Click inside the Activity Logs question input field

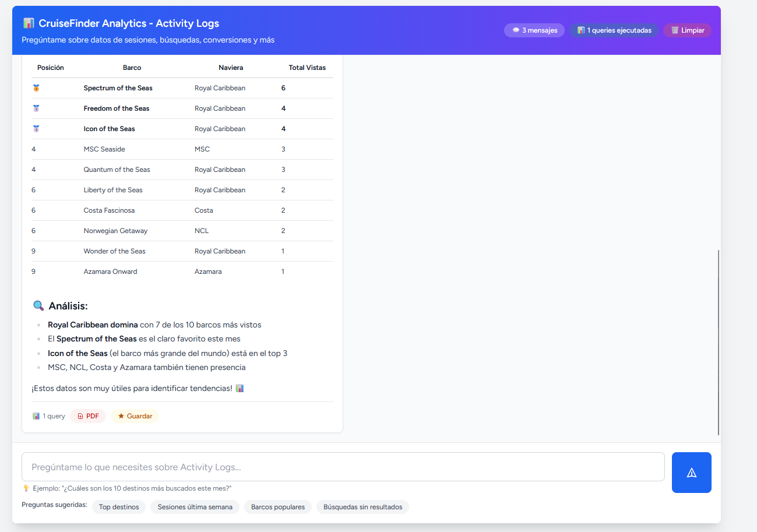tap(343, 466)
